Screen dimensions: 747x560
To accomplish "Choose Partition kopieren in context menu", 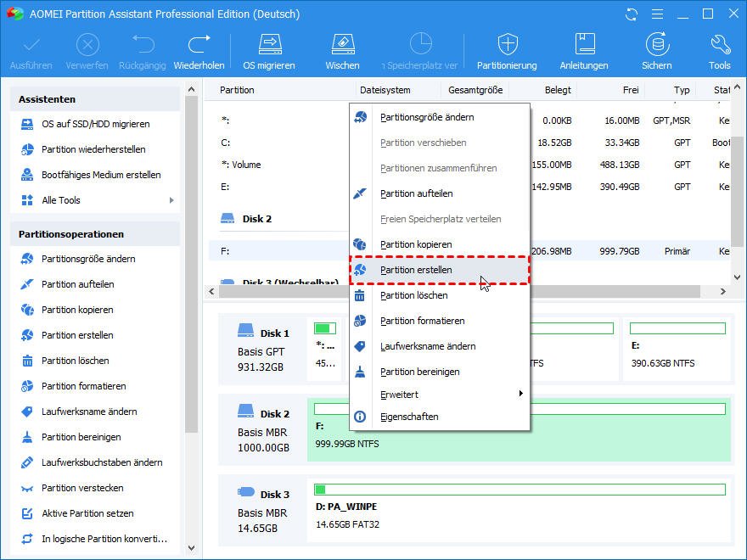I will point(440,244).
